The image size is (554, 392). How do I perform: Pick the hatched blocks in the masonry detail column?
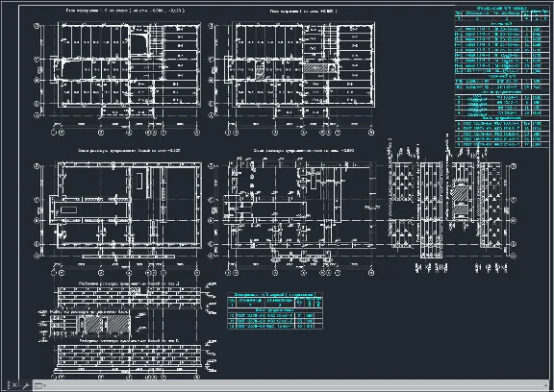460,201
